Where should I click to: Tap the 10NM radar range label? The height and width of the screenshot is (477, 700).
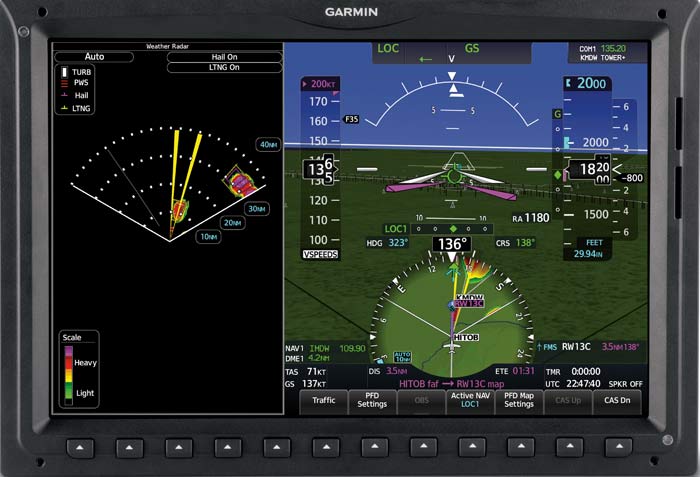(208, 237)
